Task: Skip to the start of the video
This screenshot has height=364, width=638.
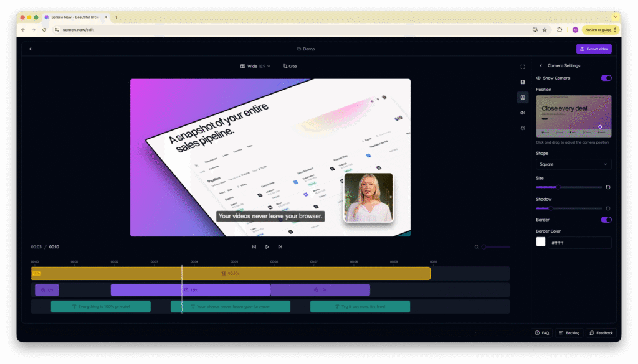Action: [254, 247]
